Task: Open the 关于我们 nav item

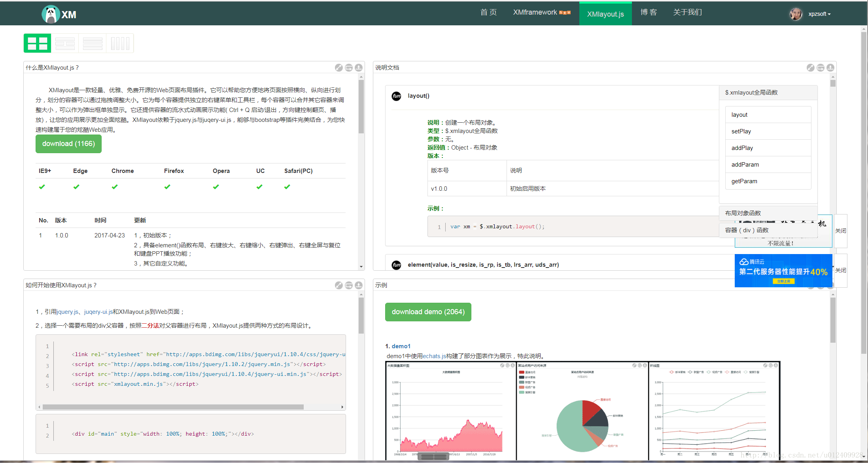Action: pos(687,13)
